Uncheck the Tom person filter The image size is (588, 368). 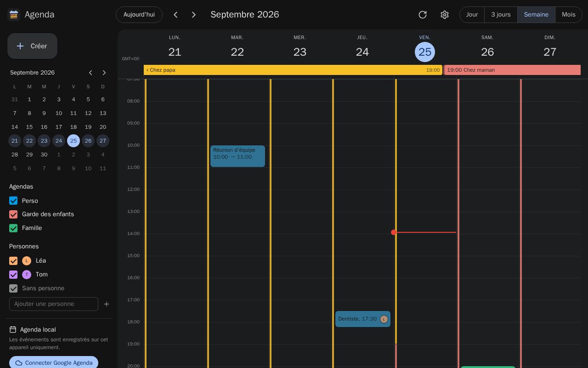click(13, 275)
